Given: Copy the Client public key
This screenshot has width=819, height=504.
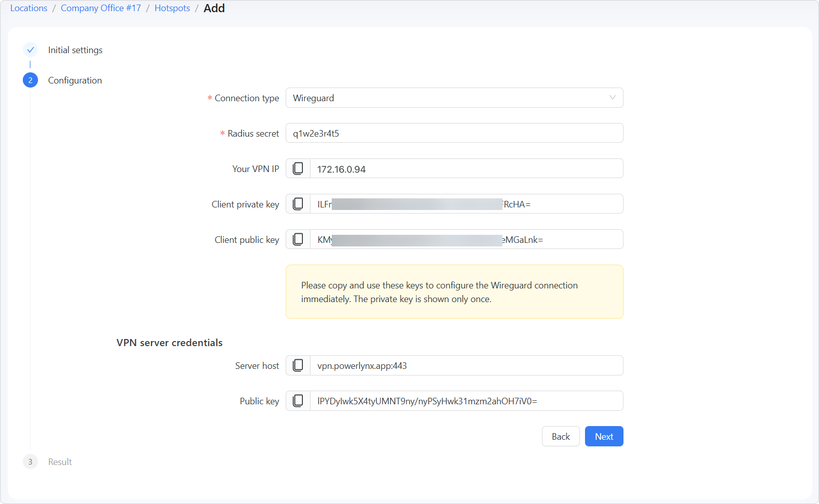Looking at the screenshot, I should tap(297, 239).
